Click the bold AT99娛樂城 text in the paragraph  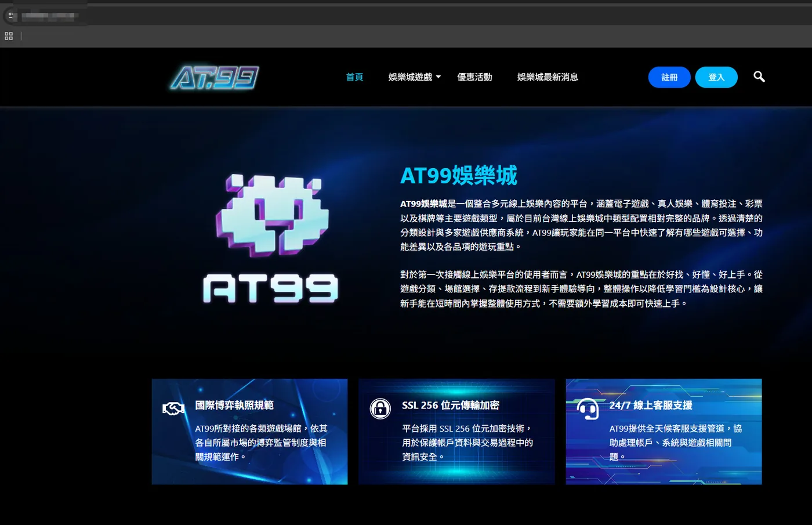pos(423,204)
